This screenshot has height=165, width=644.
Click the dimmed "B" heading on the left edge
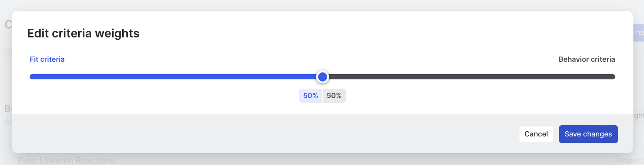(8, 109)
